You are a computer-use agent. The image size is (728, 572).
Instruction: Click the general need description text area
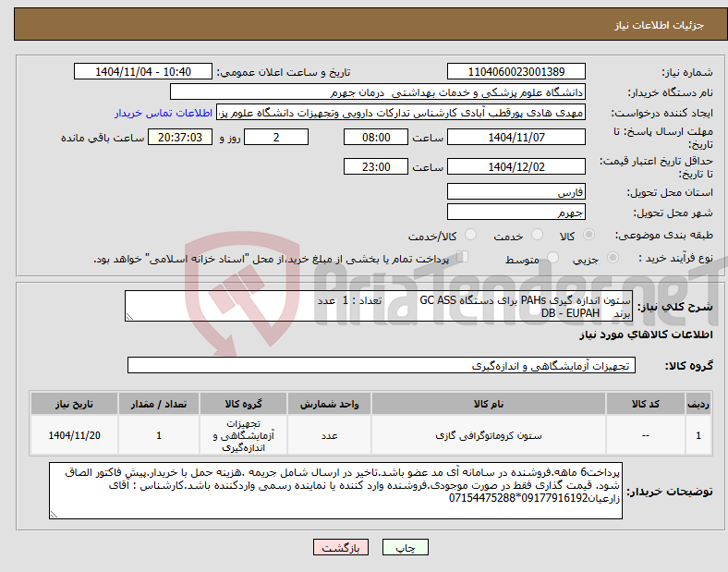tap(379, 306)
